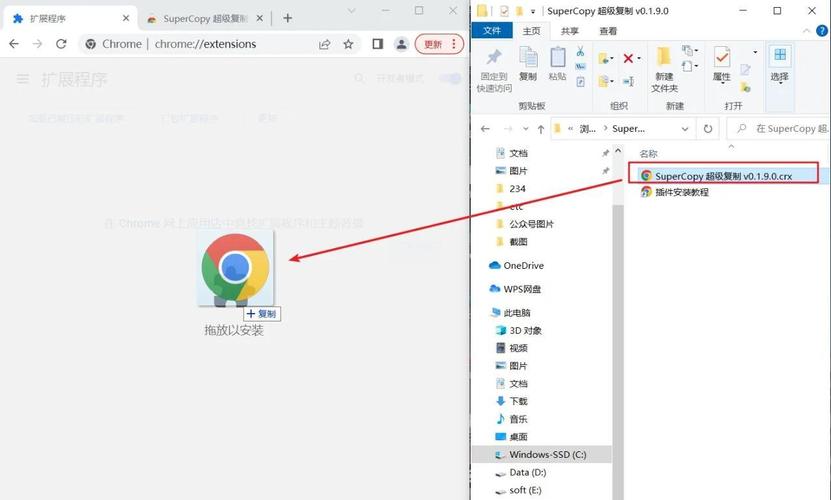Open the Copy to dropdown in the 组织 group

605,81
